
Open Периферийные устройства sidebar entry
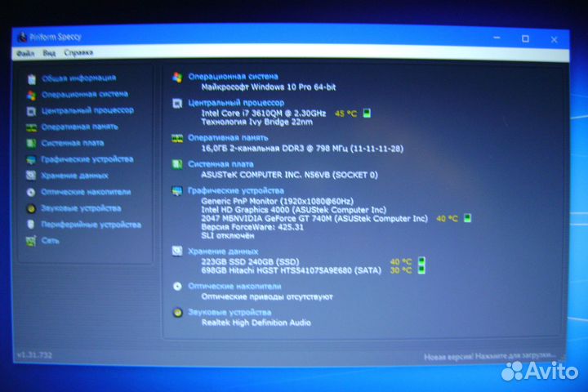[x=91, y=225]
